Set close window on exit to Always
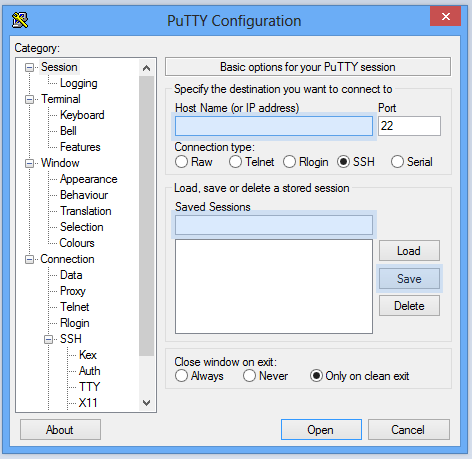This screenshot has width=472, height=459. click(181, 376)
